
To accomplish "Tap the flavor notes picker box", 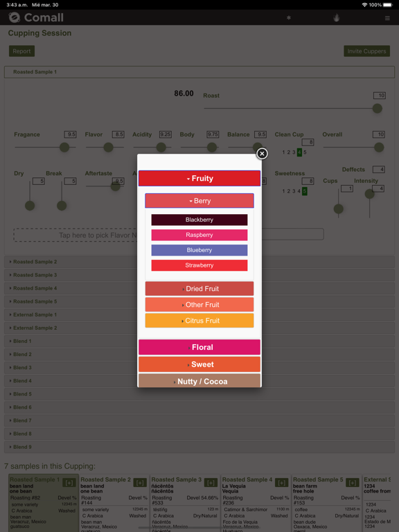I will pyautogui.click(x=76, y=235).
